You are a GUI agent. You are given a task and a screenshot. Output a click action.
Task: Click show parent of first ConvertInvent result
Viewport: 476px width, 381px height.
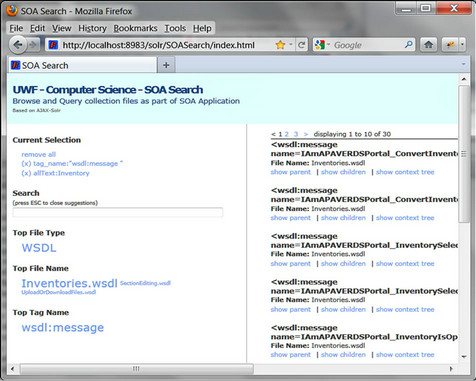(x=291, y=172)
